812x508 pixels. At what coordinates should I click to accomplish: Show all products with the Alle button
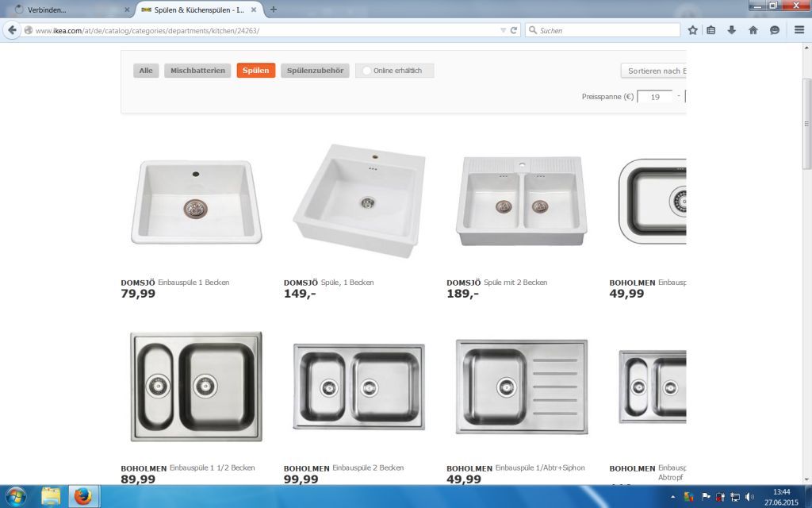tap(146, 71)
